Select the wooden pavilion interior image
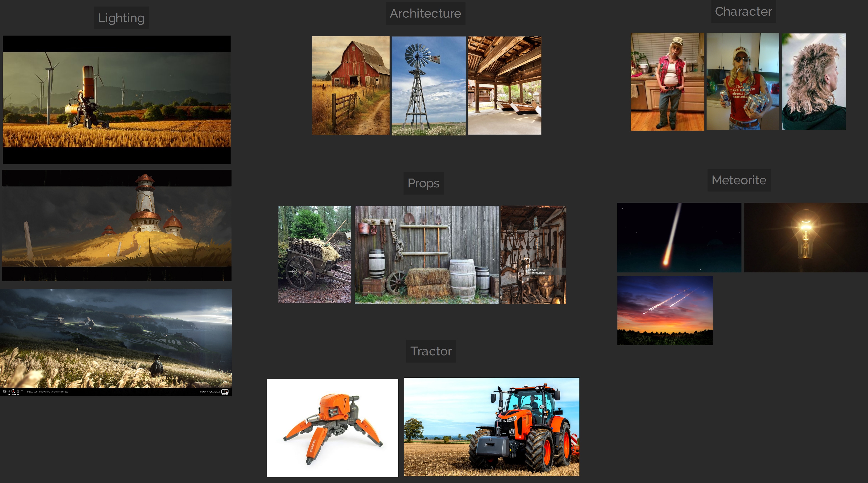This screenshot has width=868, height=483. coord(505,86)
